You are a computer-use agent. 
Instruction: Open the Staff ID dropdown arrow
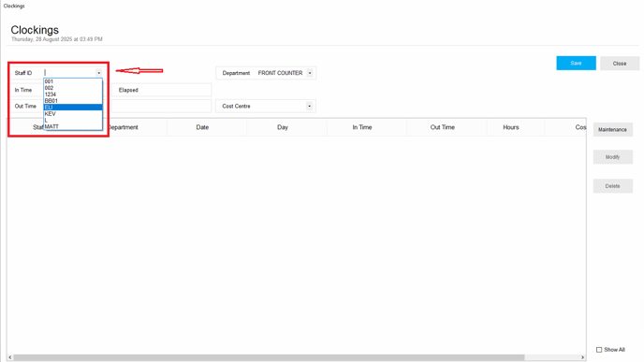[x=99, y=73]
